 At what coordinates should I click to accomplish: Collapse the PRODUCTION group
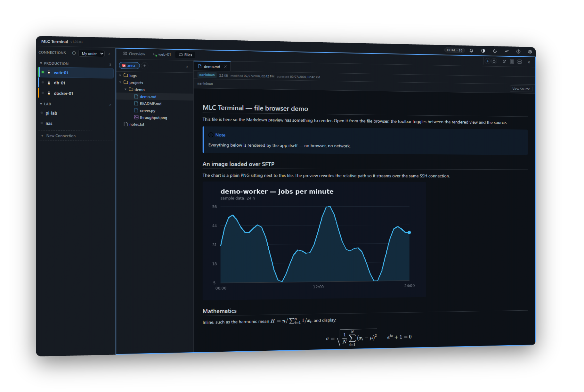coord(41,63)
